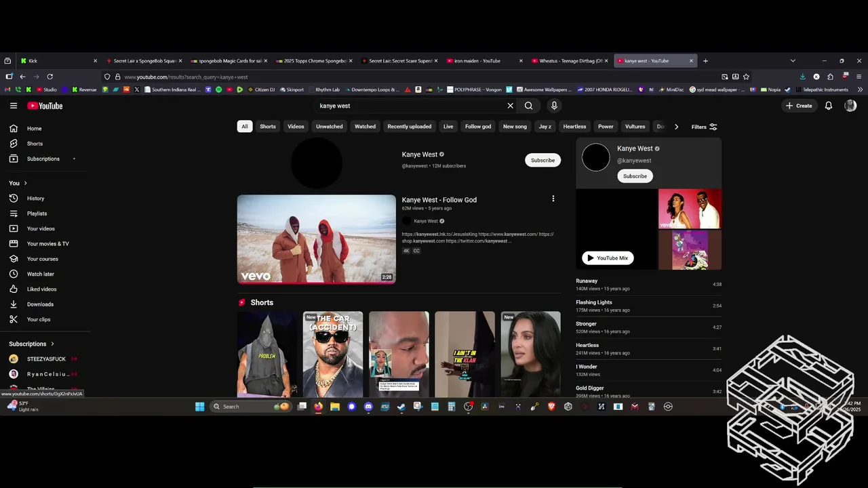The image size is (868, 488).
Task: Open Discord from the taskbar
Action: [x=368, y=407]
